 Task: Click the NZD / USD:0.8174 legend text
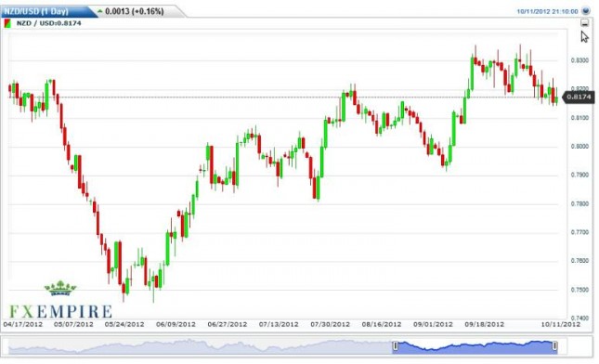[49, 23]
